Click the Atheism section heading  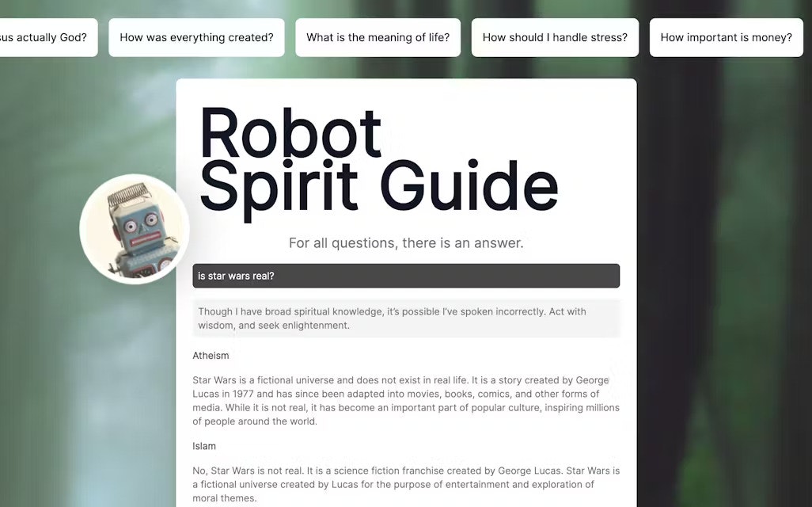click(x=211, y=355)
